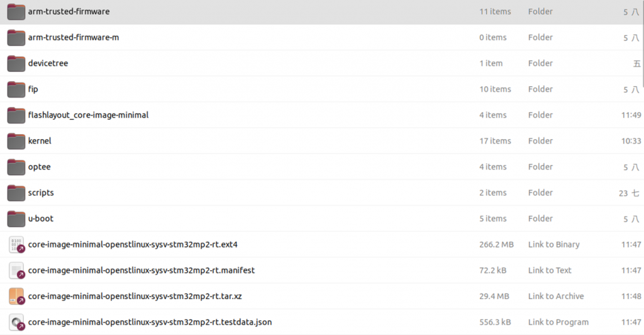This screenshot has width=644, height=335.
Task: Click the '11:48' modified time
Action: pos(631,297)
